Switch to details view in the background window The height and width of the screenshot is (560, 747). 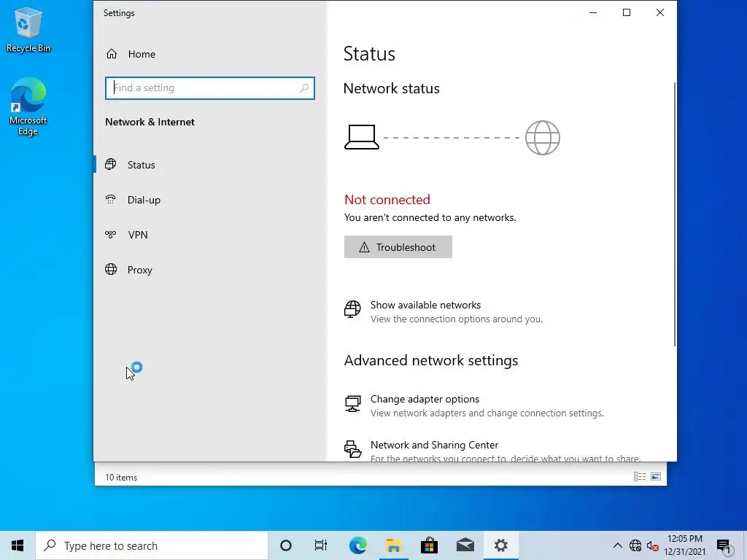click(639, 477)
